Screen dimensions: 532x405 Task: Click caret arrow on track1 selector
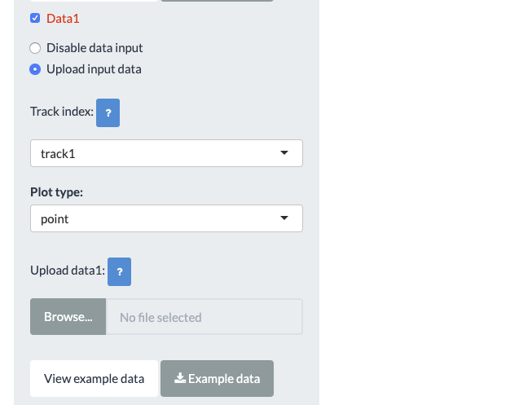284,153
